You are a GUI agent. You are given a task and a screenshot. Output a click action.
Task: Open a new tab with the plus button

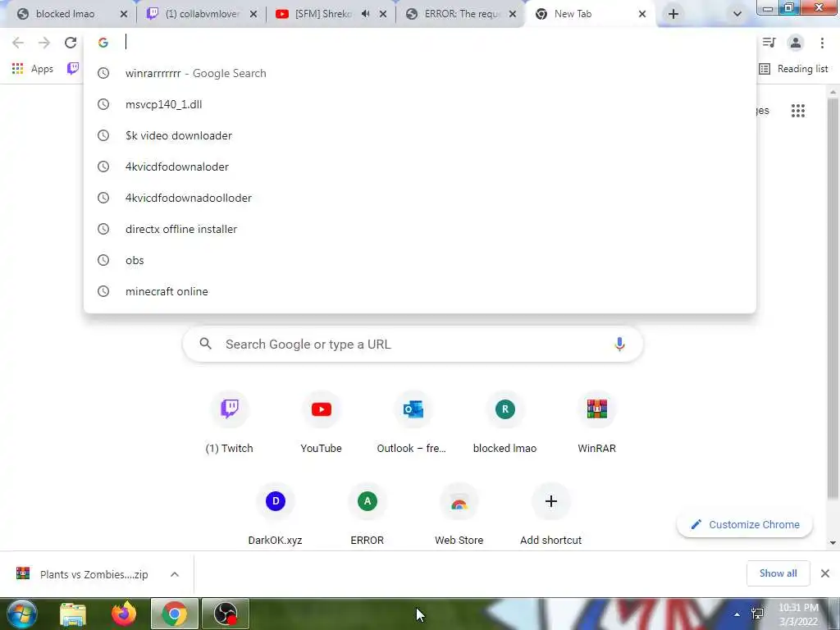coord(673,14)
